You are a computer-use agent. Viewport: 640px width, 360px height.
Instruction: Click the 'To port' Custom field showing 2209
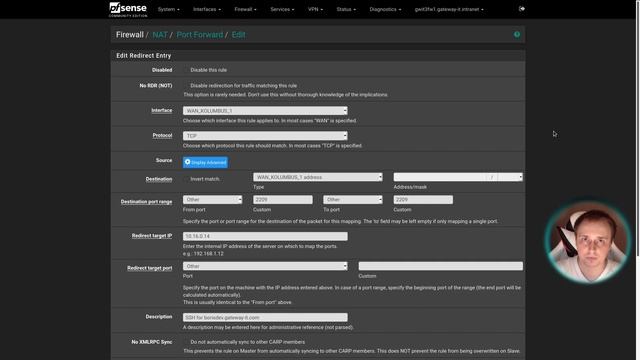tap(423, 200)
